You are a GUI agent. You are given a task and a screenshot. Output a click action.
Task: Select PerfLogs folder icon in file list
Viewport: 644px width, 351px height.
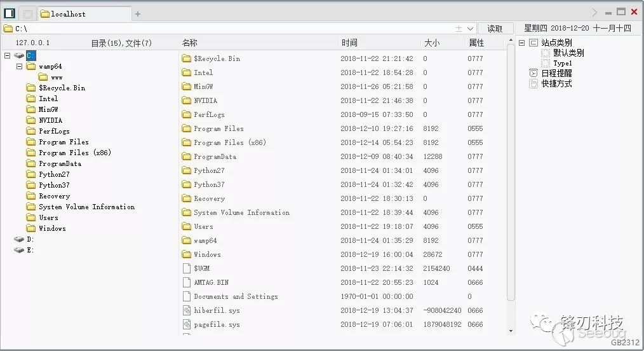pyautogui.click(x=187, y=114)
